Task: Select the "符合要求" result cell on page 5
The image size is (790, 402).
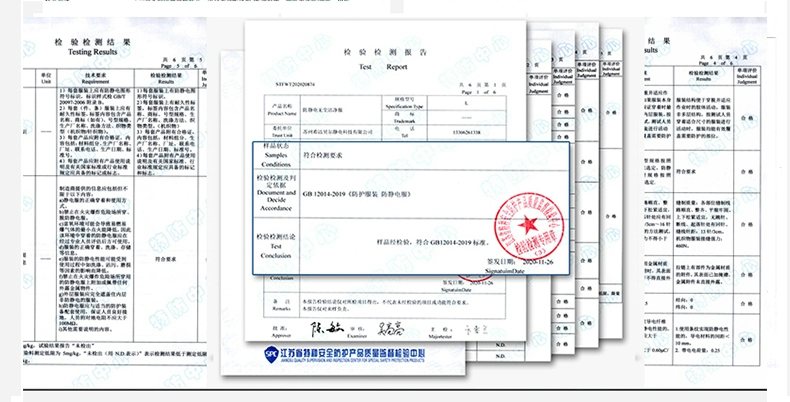Action: click(x=166, y=259)
